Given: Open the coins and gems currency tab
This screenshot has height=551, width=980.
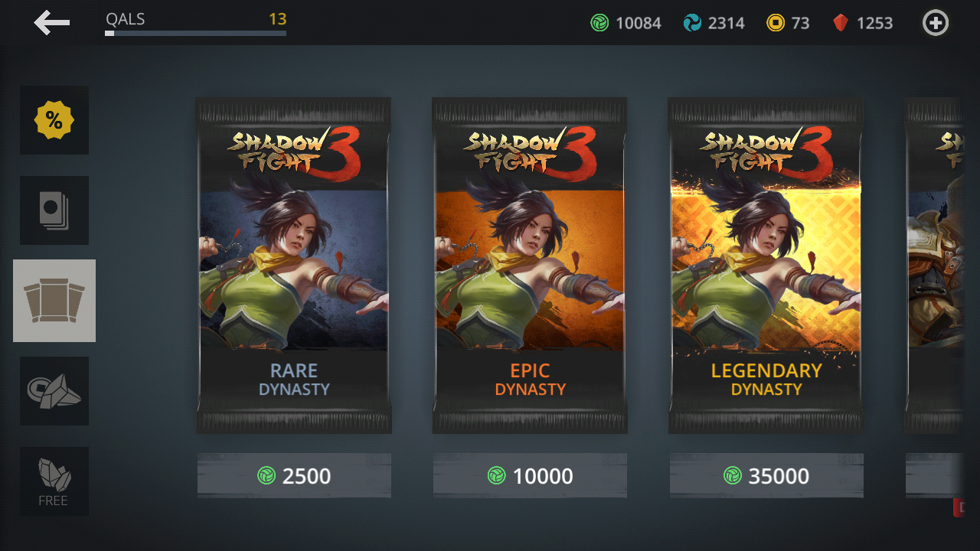Looking at the screenshot, I should (54, 391).
